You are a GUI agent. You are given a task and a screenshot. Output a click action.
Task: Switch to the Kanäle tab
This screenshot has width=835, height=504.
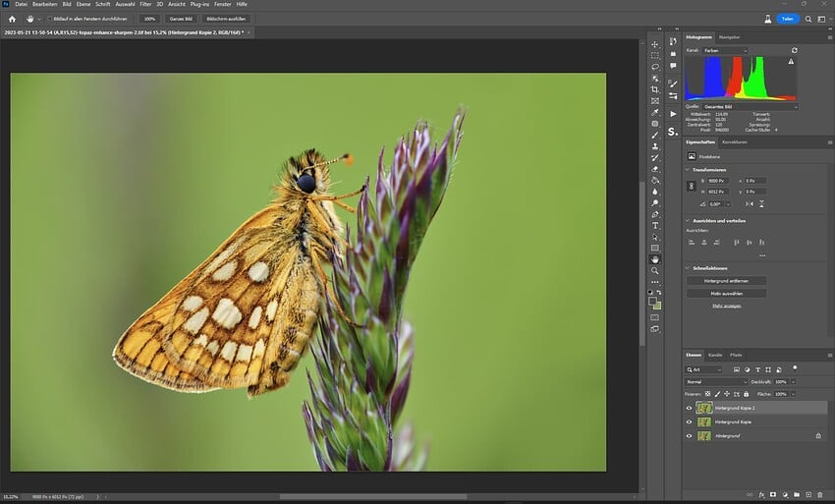715,354
